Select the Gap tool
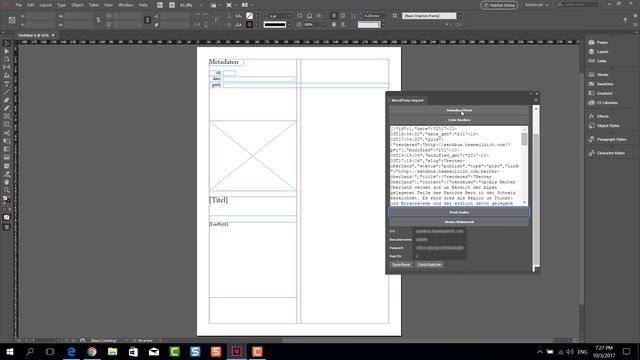Screen dimensions: 640x360 coord(7,67)
